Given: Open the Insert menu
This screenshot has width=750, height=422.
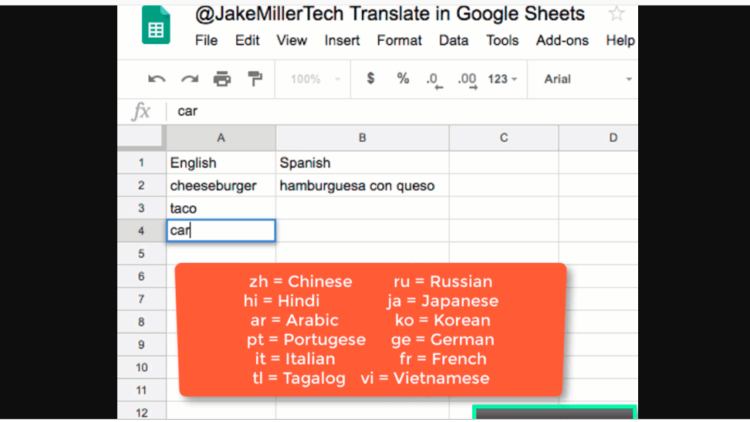Looking at the screenshot, I should point(342,41).
